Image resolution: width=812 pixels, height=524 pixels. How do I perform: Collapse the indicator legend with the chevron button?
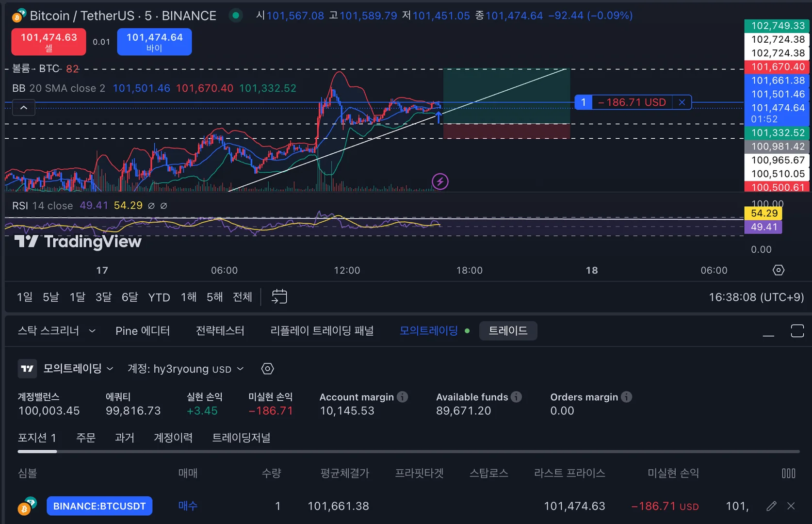[24, 108]
